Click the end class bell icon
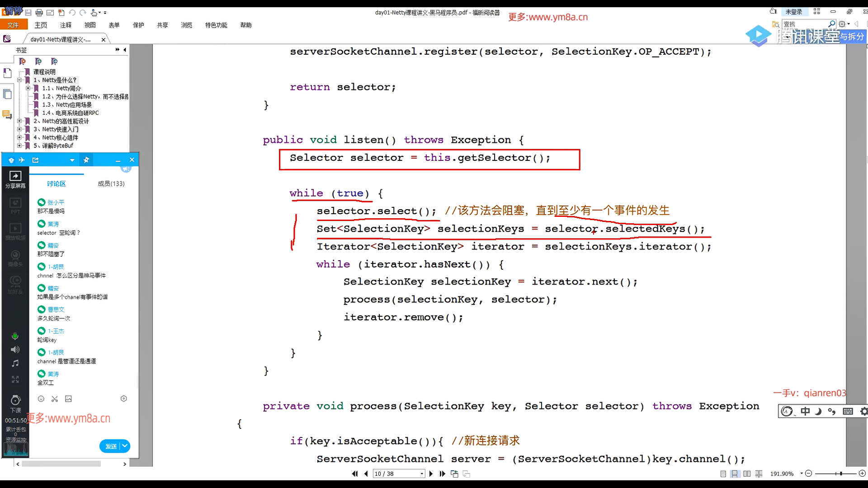 point(15,400)
